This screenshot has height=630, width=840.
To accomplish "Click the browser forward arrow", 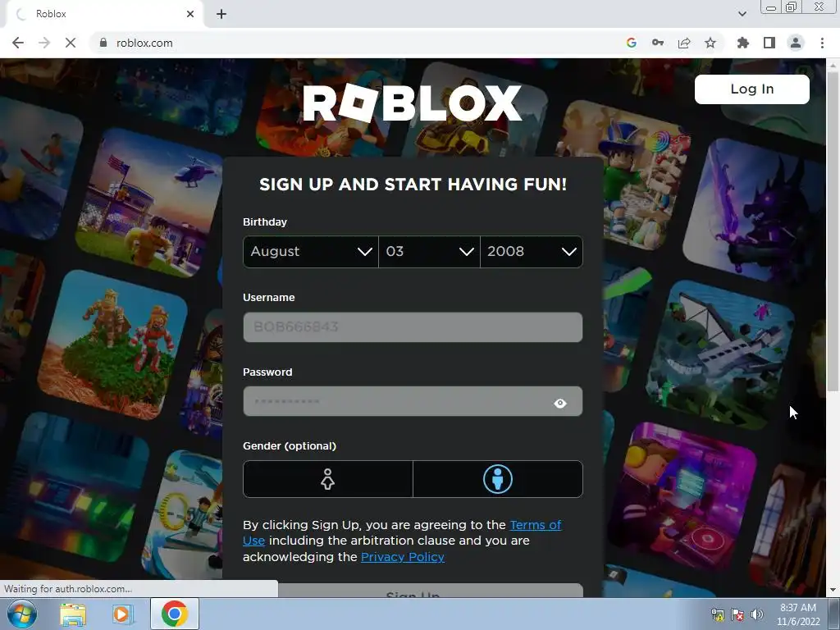I will (44, 43).
